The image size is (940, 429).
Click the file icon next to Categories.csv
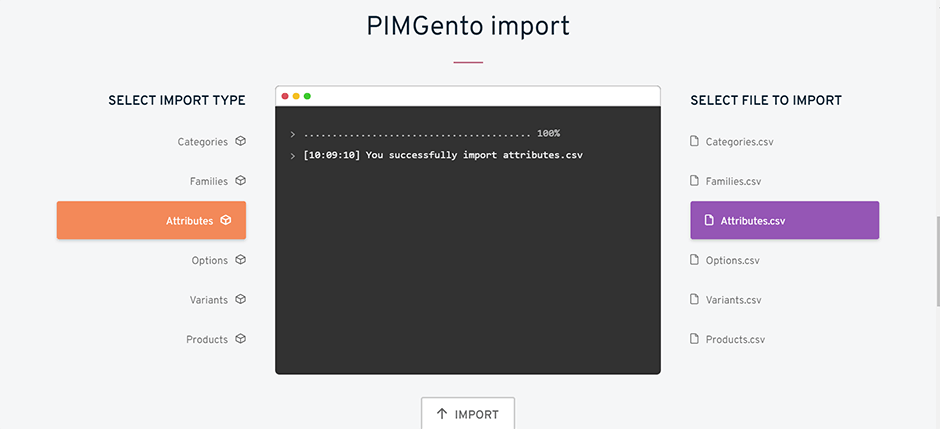click(x=694, y=141)
